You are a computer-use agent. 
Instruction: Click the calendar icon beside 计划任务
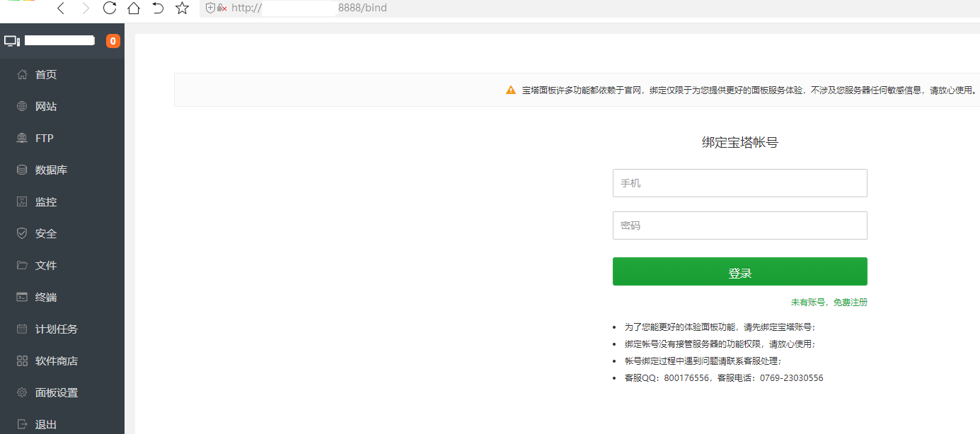22,329
